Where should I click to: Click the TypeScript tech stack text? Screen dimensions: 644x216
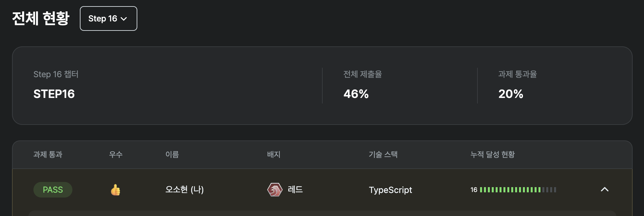390,190
